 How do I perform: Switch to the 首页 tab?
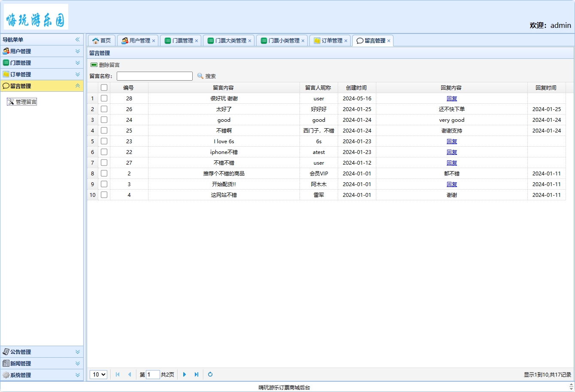click(102, 41)
